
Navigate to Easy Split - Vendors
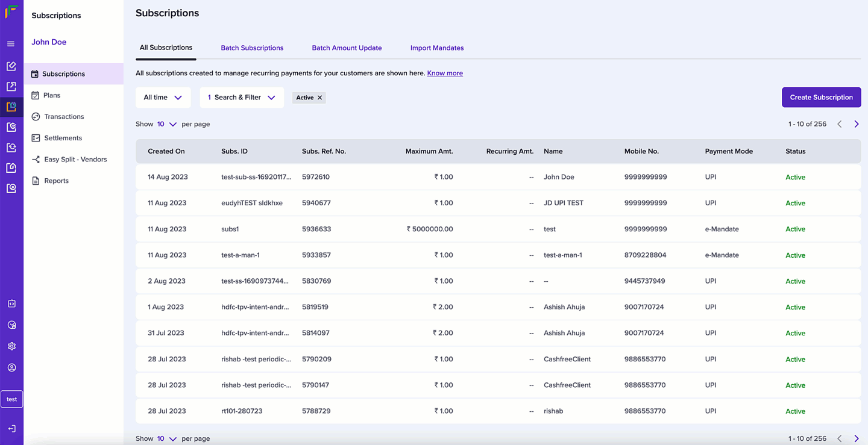pos(75,160)
